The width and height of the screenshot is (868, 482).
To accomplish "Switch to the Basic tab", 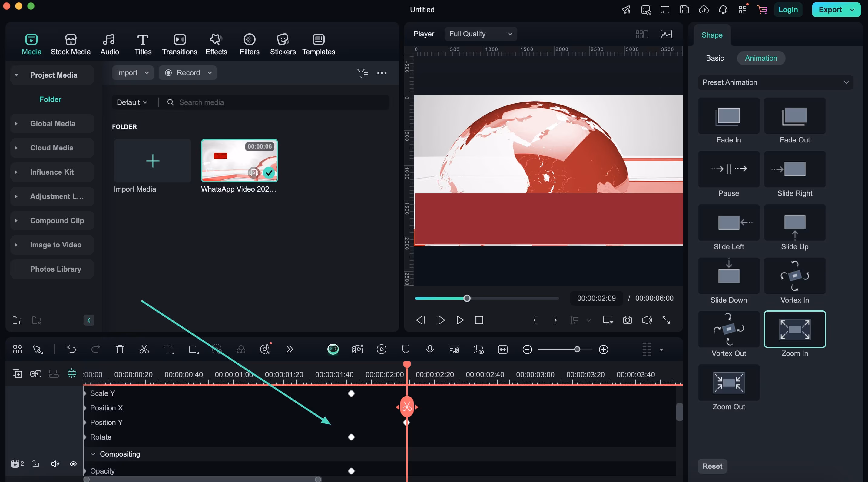I will coord(715,58).
